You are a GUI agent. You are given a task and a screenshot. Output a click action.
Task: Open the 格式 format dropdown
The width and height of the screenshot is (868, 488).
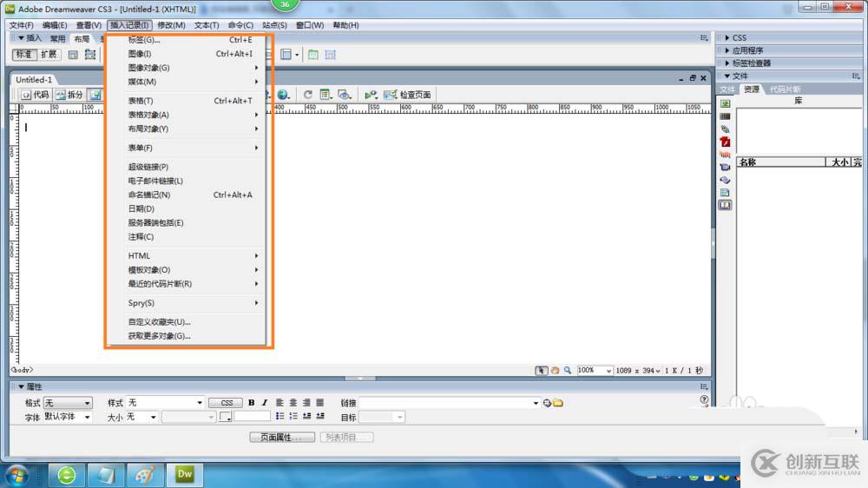pos(68,403)
